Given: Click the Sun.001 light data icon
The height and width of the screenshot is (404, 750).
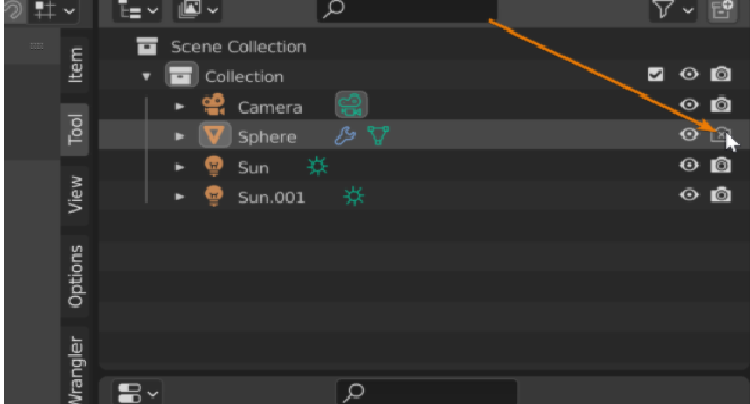Looking at the screenshot, I should pyautogui.click(x=353, y=197).
